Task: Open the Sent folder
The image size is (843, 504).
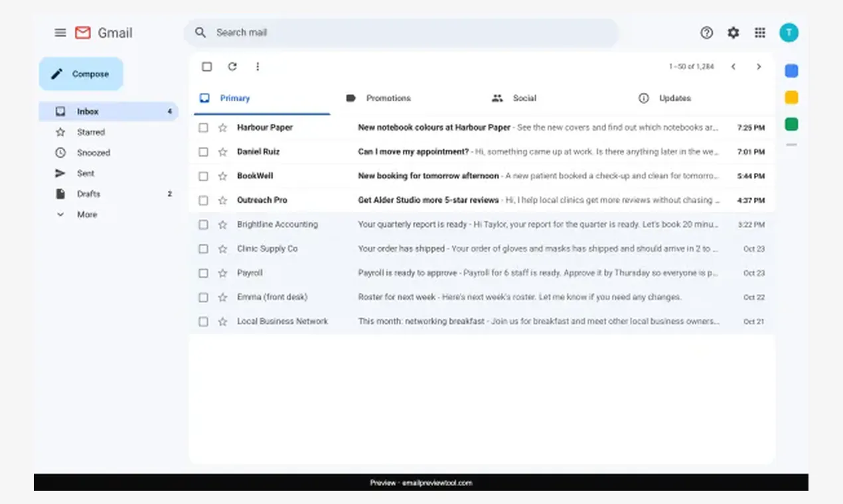Action: click(109, 173)
